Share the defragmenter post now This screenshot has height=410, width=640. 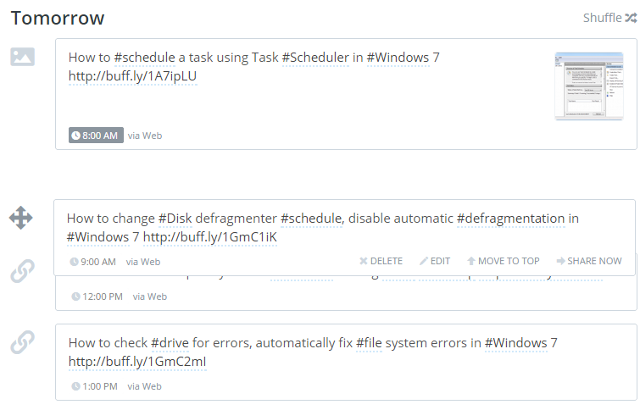[589, 261]
